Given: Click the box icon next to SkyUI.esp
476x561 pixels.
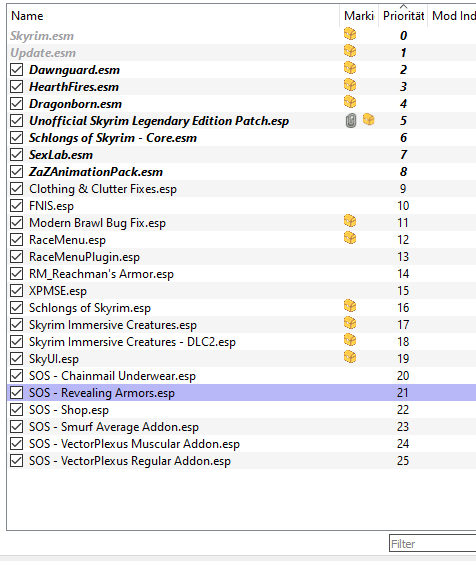Looking at the screenshot, I should click(x=350, y=357).
